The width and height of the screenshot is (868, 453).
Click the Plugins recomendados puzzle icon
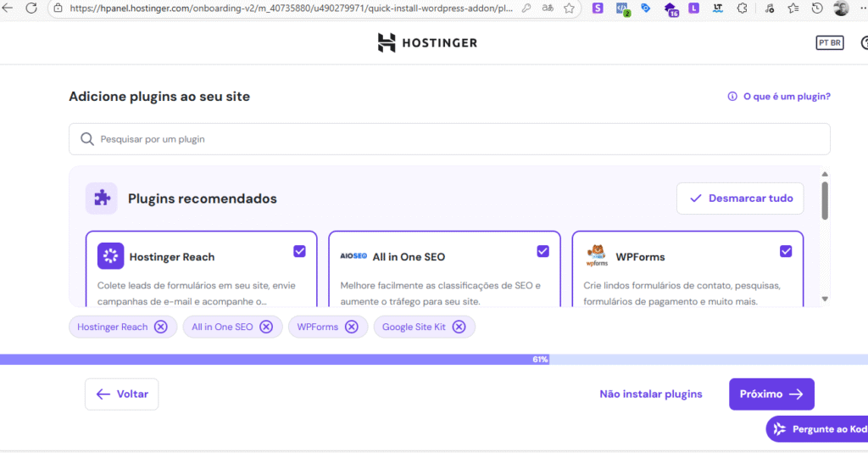coord(102,199)
